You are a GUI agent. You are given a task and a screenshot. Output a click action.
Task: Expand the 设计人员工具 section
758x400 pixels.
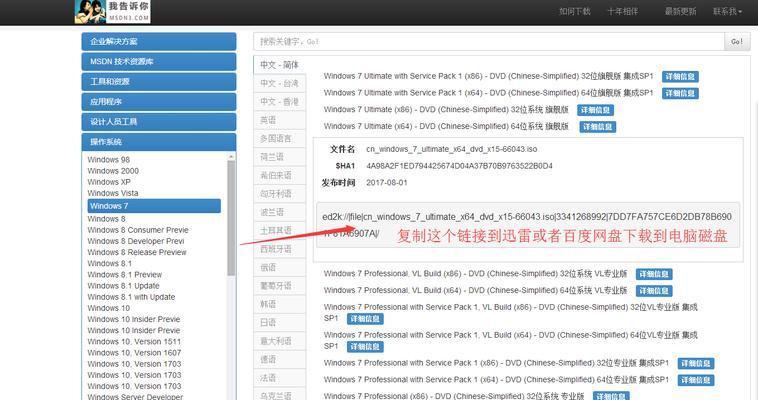pos(159,121)
